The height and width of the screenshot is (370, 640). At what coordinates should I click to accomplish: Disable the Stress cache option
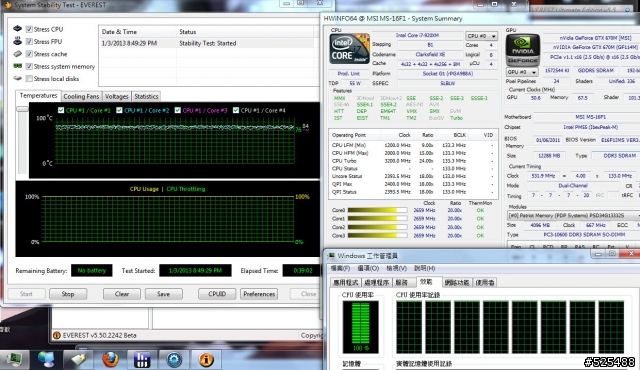coord(29,53)
